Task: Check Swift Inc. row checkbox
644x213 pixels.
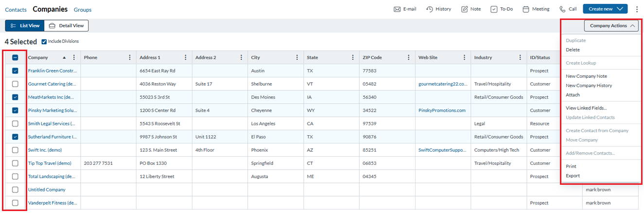Action: 15,150
